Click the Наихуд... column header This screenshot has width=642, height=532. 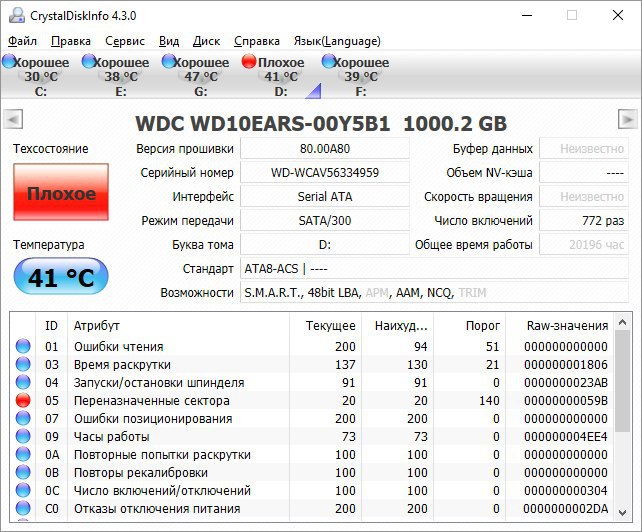(x=398, y=326)
